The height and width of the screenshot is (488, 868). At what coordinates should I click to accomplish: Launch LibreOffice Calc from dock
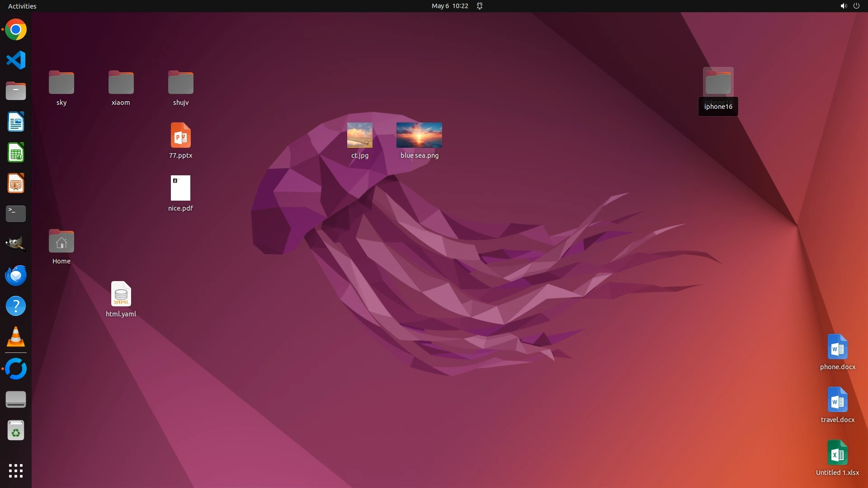click(16, 153)
